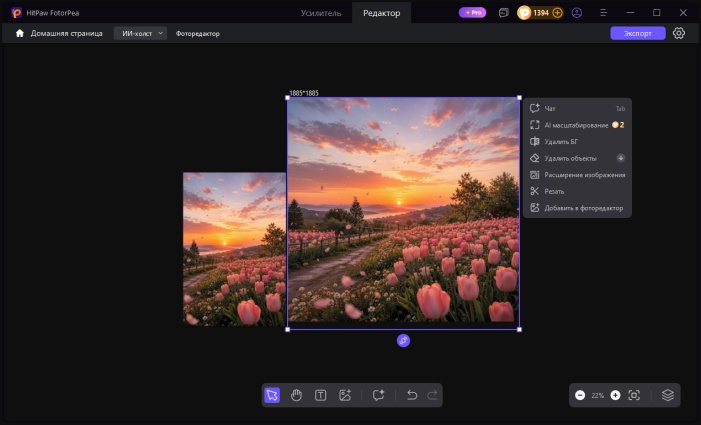Viewport: 701px width, 425px height.
Task: Fit canvas to screen icon
Action: click(634, 395)
